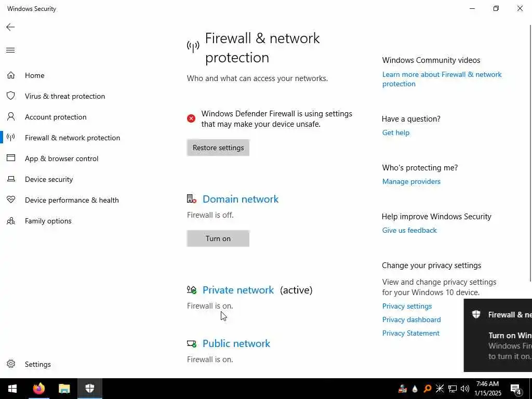Click the back arrow icon
Image resolution: width=532 pixels, height=399 pixels.
(10, 27)
